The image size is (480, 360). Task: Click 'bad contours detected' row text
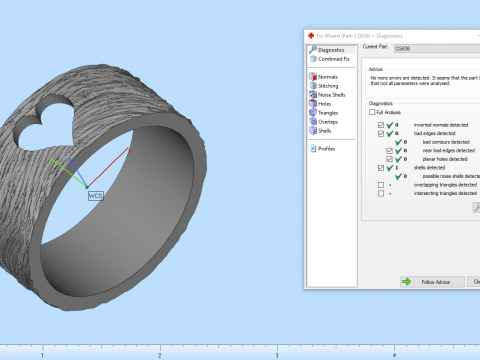(446, 142)
